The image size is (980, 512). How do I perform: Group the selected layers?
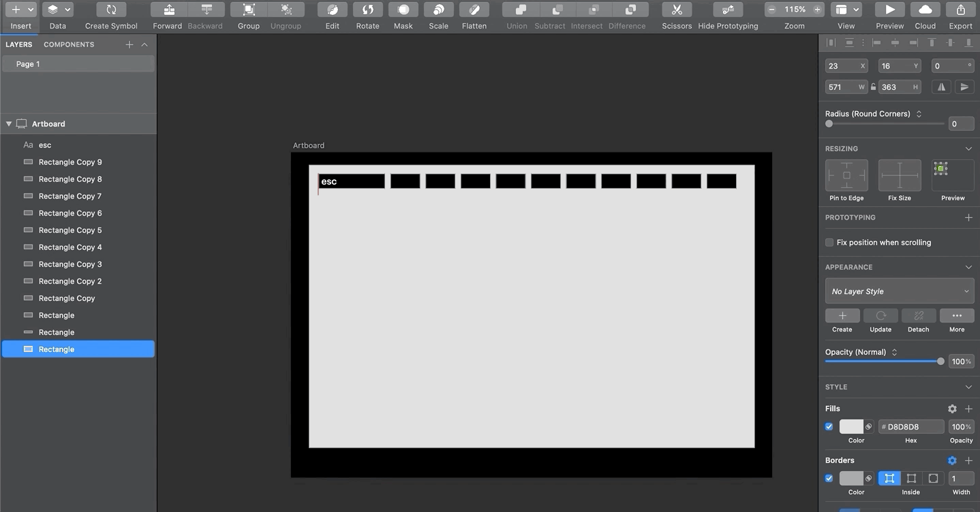click(248, 10)
